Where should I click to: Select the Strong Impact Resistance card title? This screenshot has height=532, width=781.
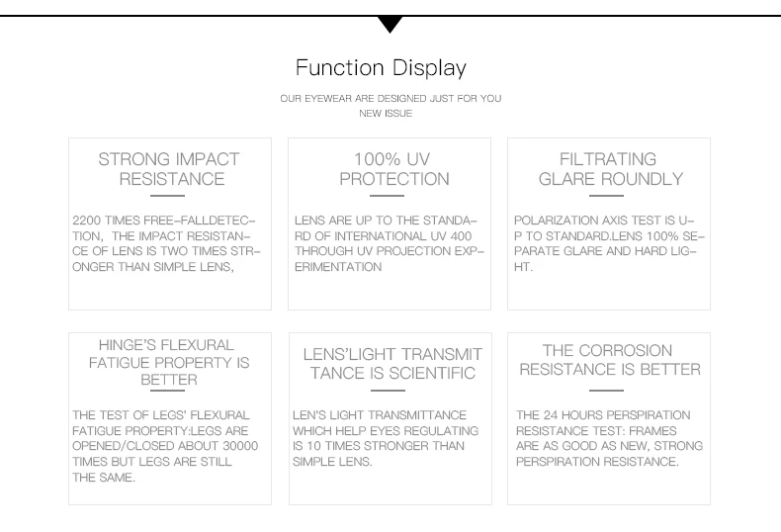click(169, 169)
